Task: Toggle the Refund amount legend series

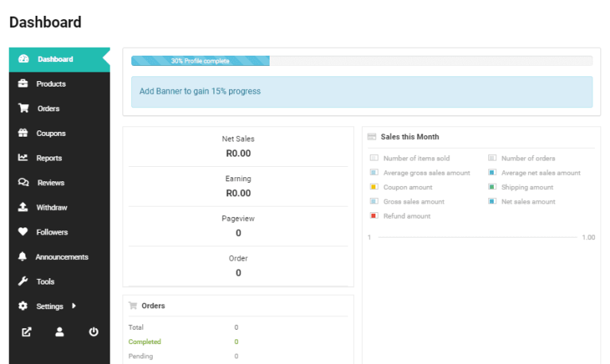Action: [x=407, y=216]
